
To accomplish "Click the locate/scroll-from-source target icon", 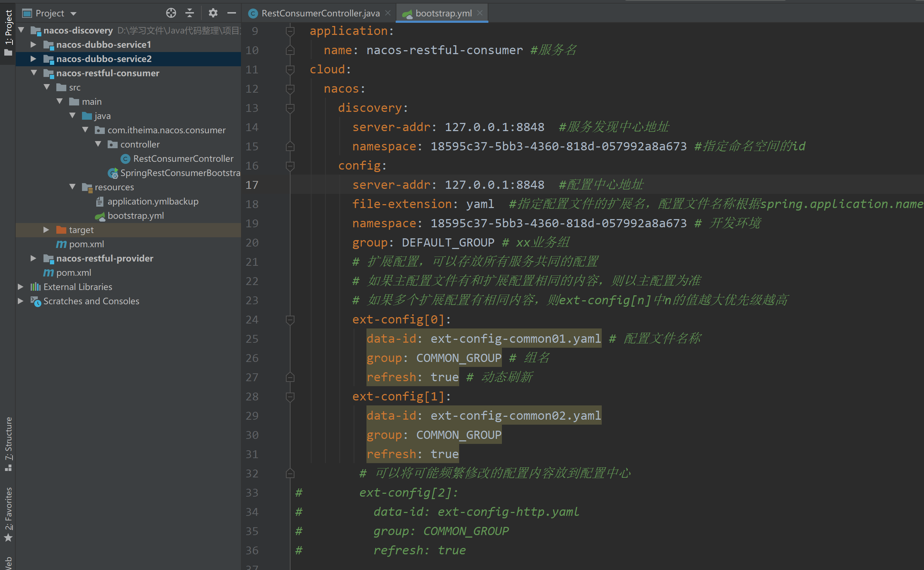I will (x=171, y=13).
